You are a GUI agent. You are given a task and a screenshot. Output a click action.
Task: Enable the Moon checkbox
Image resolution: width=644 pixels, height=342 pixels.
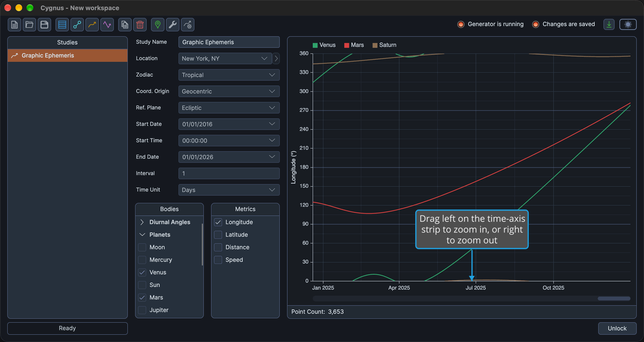pyautogui.click(x=142, y=247)
